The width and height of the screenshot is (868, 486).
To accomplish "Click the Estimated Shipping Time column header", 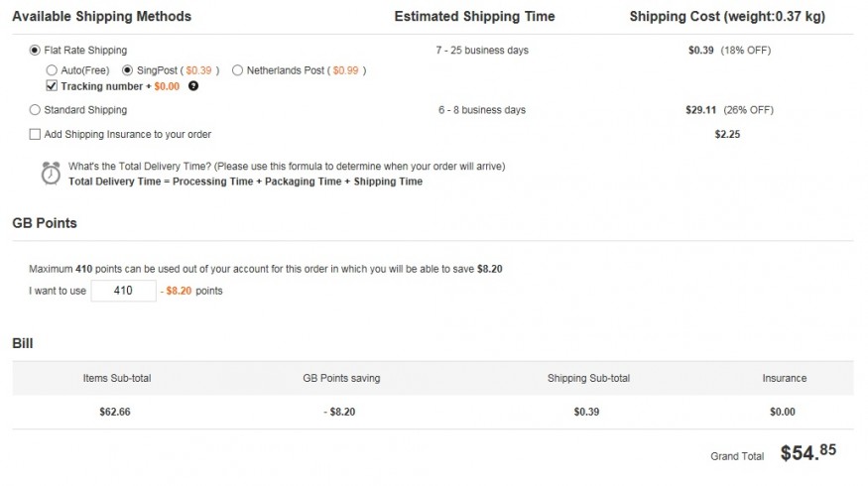I will [x=474, y=17].
